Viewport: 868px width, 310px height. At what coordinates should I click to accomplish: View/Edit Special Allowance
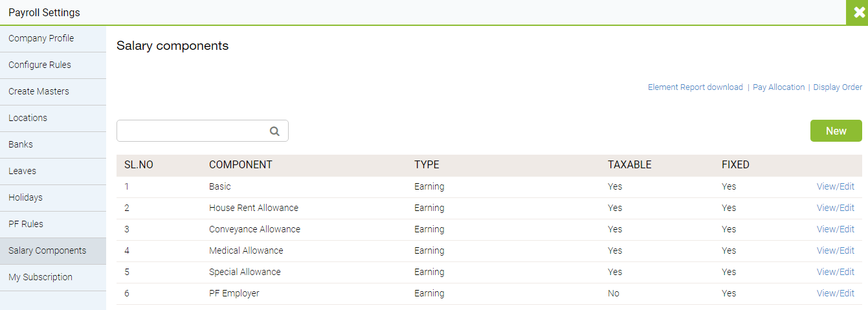point(836,272)
